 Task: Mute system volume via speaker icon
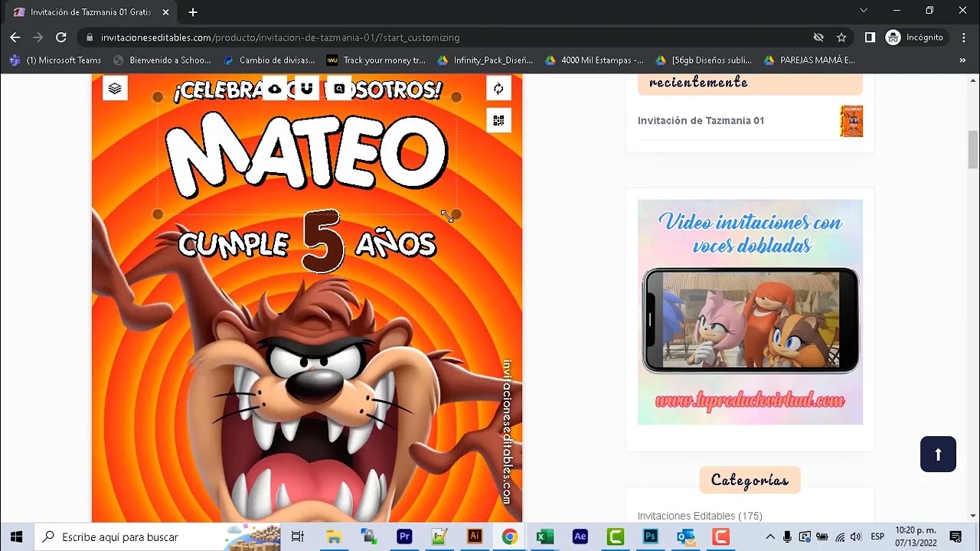coord(857,536)
